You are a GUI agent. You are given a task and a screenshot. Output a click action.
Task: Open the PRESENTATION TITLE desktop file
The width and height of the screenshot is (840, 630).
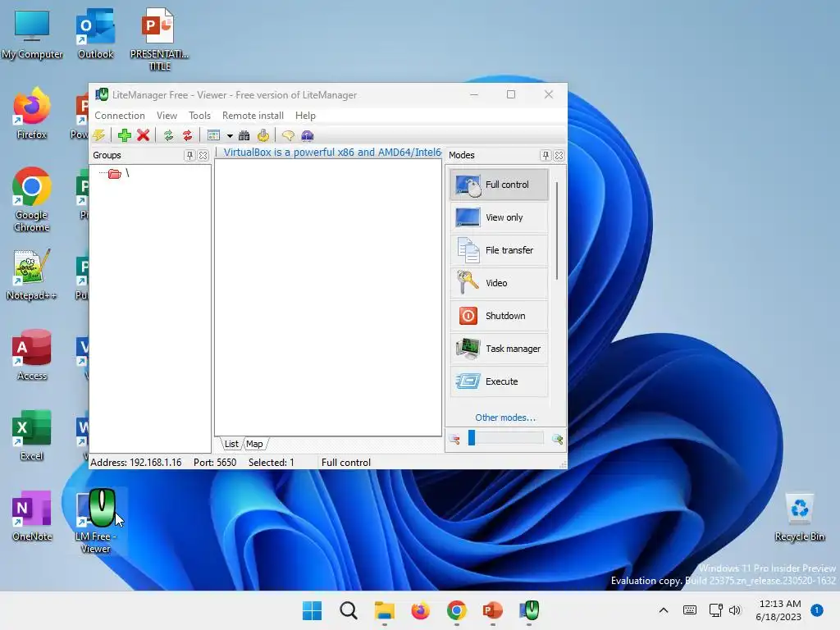click(x=159, y=39)
